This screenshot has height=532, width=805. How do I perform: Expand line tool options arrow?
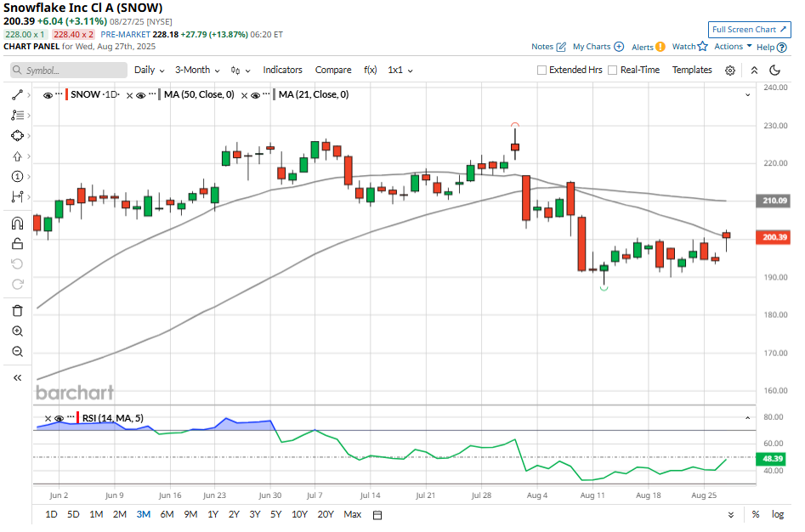point(29,95)
